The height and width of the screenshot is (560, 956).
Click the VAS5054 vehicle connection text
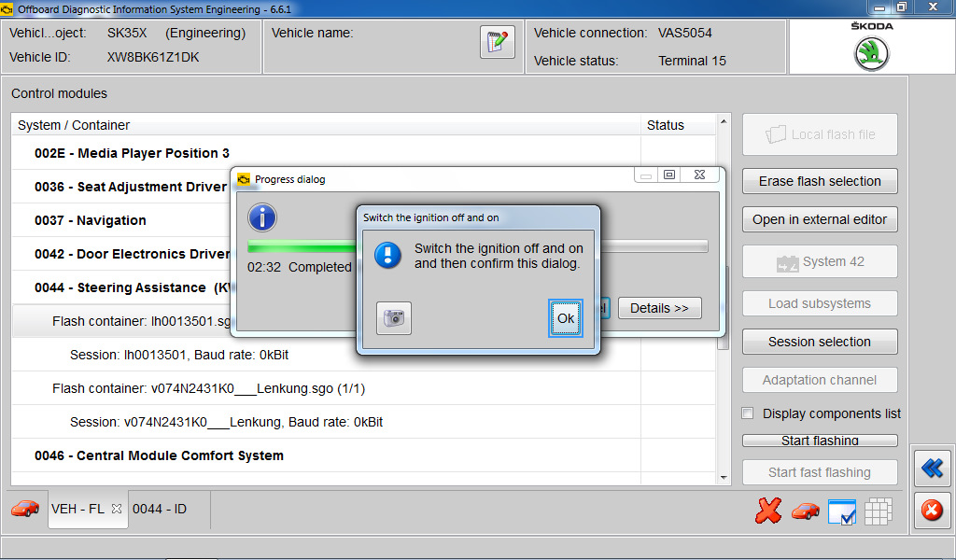point(684,33)
